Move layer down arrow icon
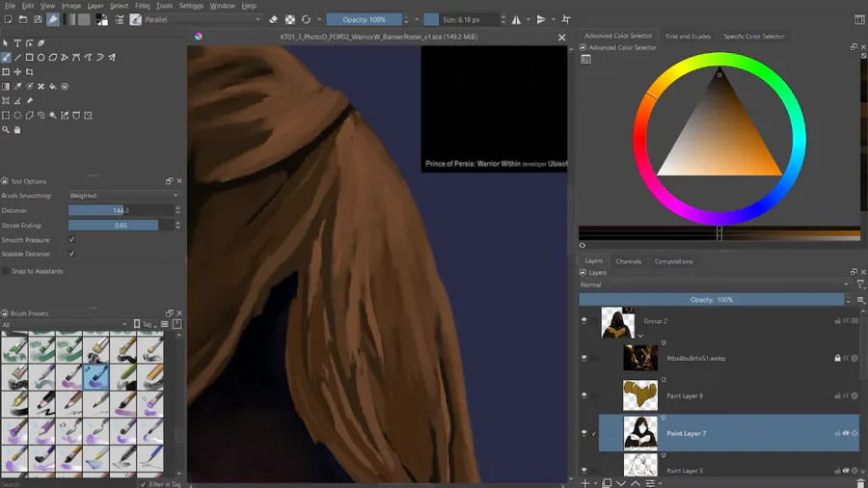The height and width of the screenshot is (488, 868). click(621, 483)
